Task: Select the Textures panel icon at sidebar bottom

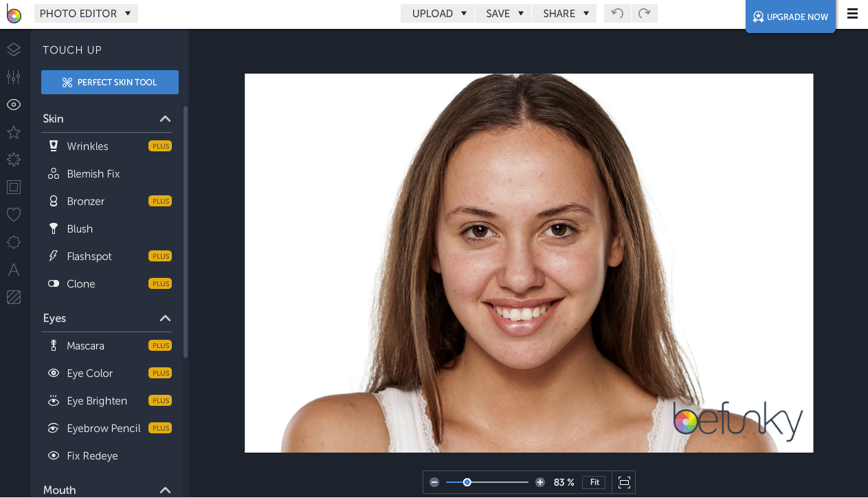Action: [x=14, y=297]
